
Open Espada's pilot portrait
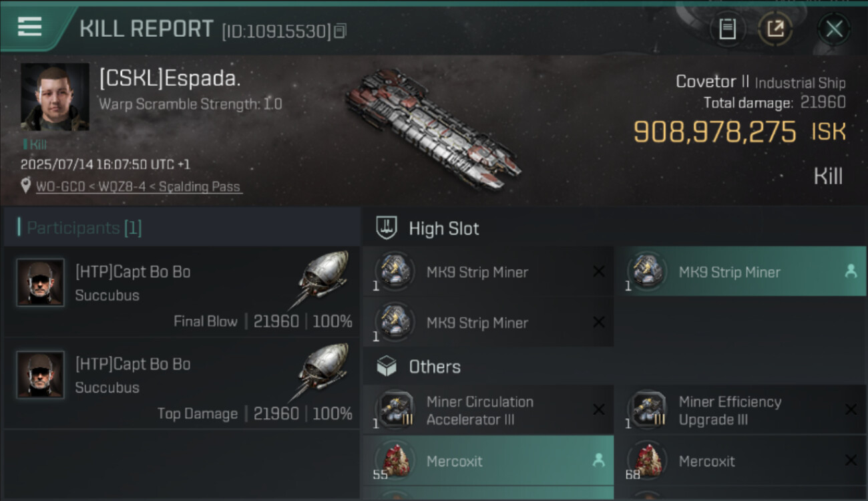(55, 98)
